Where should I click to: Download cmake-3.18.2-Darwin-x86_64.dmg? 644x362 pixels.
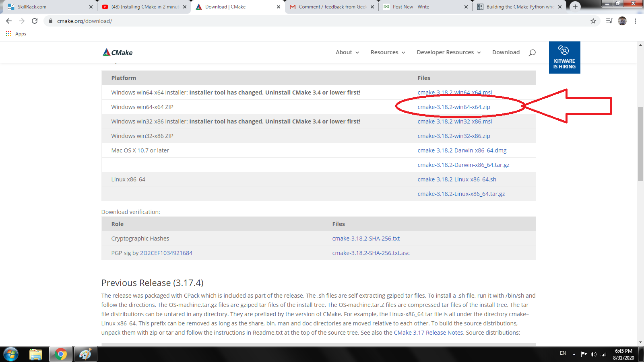[462, 150]
